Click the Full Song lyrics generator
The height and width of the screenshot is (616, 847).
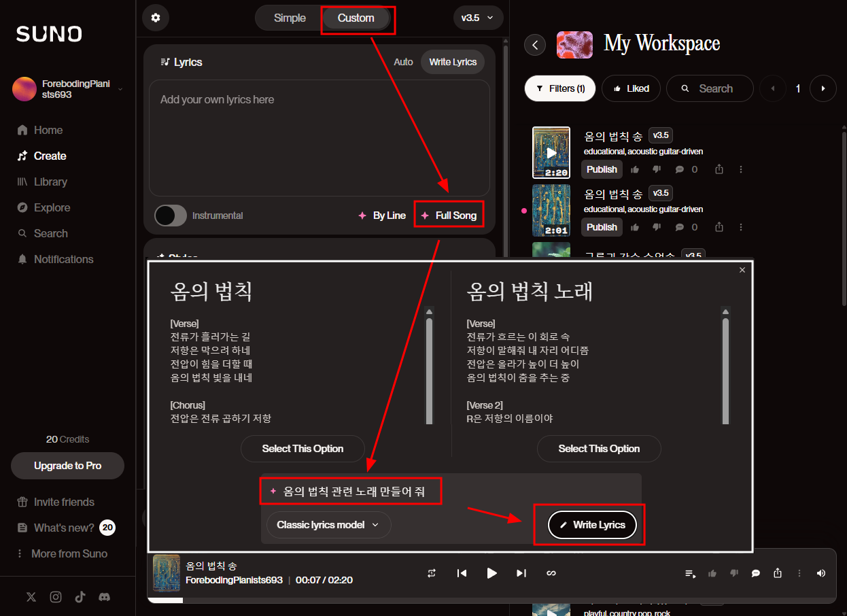click(x=449, y=216)
